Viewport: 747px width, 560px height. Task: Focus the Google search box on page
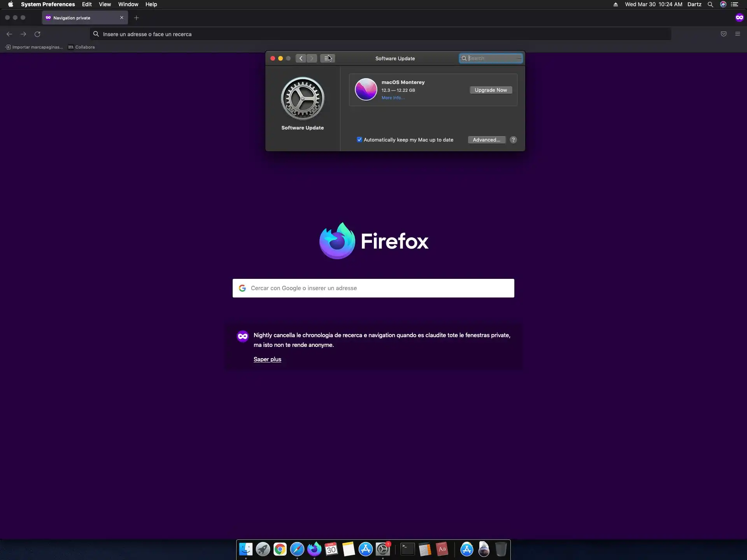[x=373, y=288]
